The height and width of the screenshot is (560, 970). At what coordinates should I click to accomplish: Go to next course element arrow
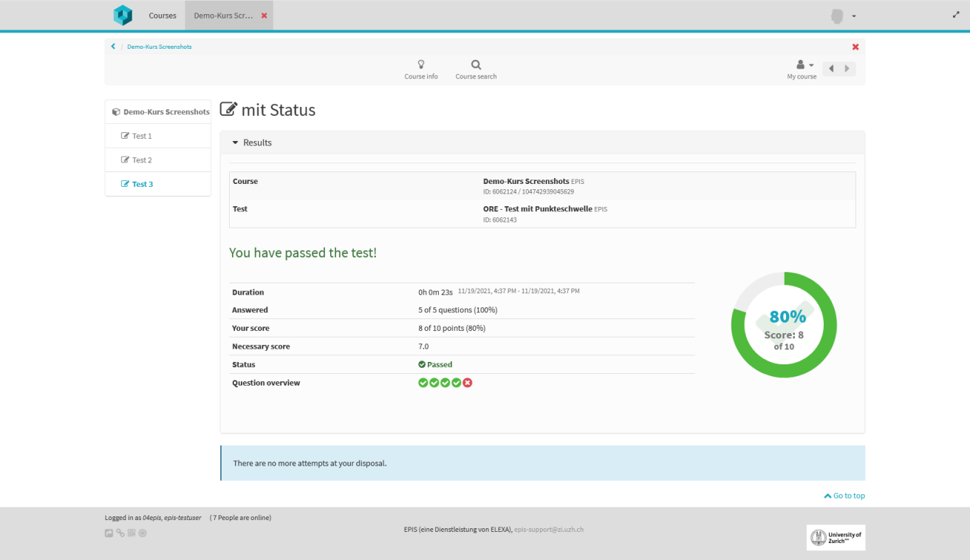(x=847, y=69)
